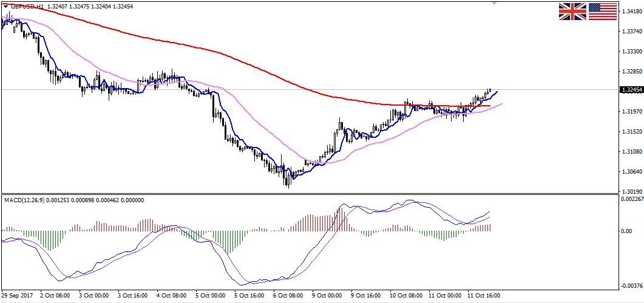
Task: Click the 1.34180 price axis label
Action: 631,11
